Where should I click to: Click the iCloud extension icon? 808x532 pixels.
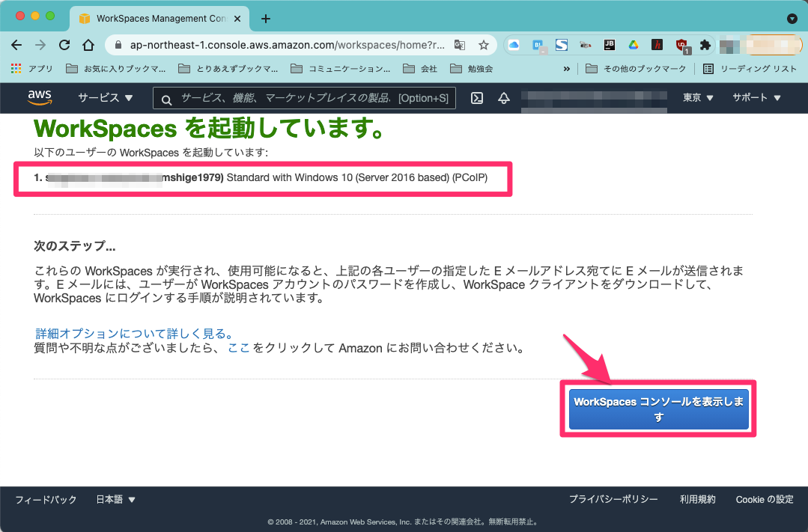[x=513, y=45]
